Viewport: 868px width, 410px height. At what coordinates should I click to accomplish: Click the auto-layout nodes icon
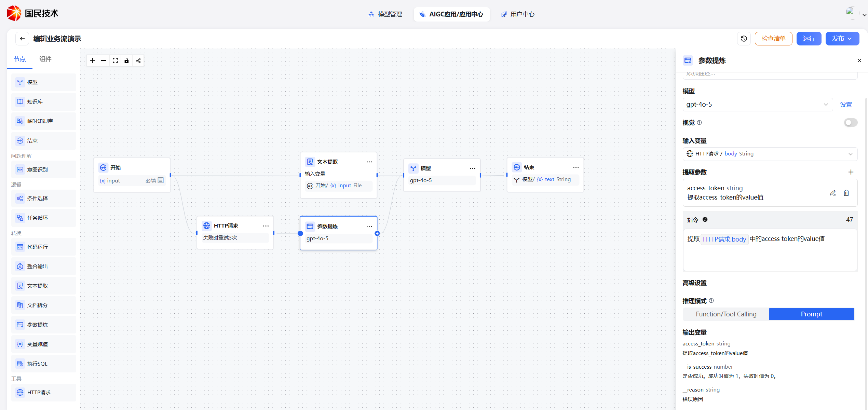tap(138, 61)
